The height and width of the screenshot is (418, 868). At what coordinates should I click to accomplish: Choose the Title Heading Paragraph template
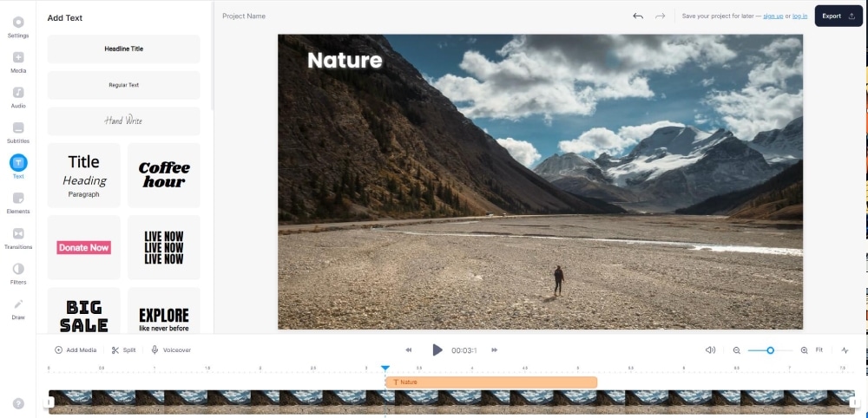(x=83, y=175)
